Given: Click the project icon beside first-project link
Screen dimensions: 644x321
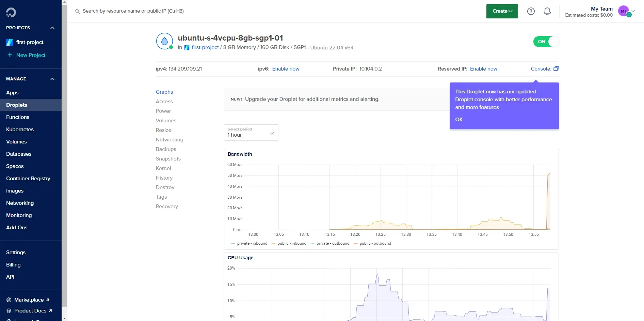Looking at the screenshot, I should coord(187,47).
